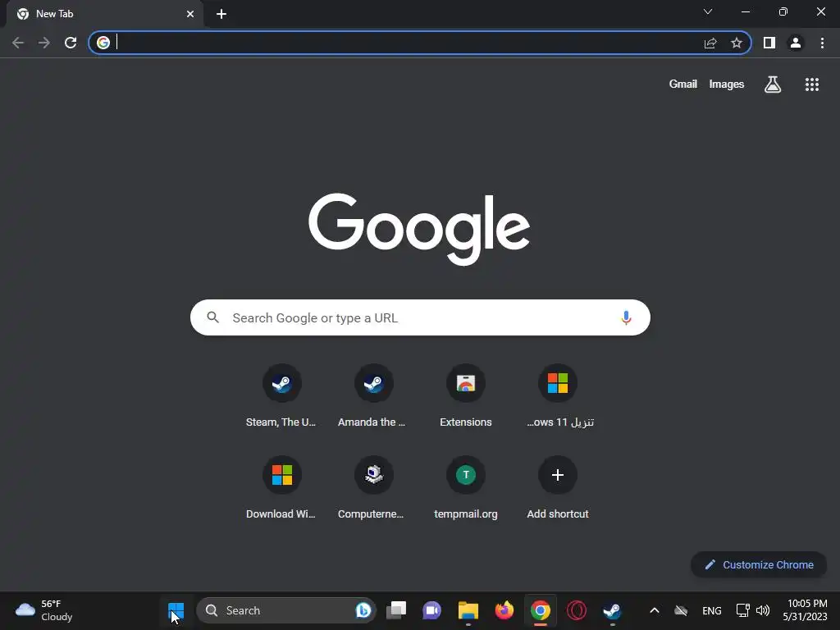Viewport: 840px width, 630px height.
Task: Click the OneDrive cloud tray icon
Action: tap(681, 610)
